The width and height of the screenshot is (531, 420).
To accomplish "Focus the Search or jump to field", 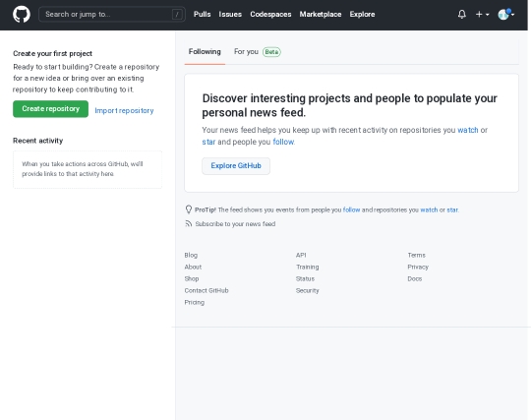I will click(x=112, y=14).
